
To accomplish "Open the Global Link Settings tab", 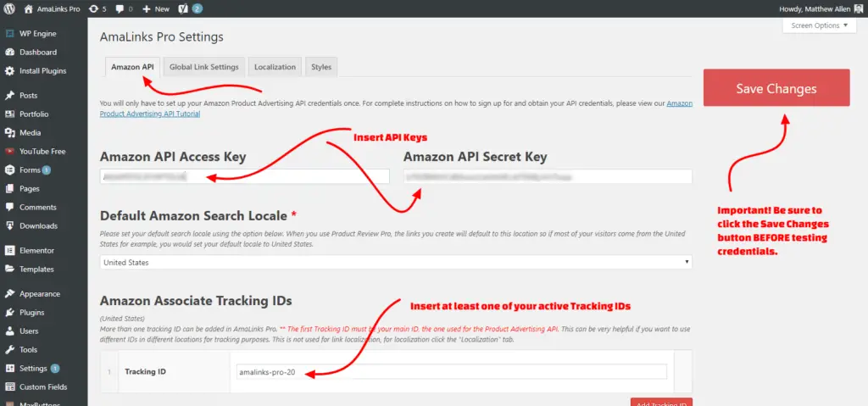I will click(203, 67).
